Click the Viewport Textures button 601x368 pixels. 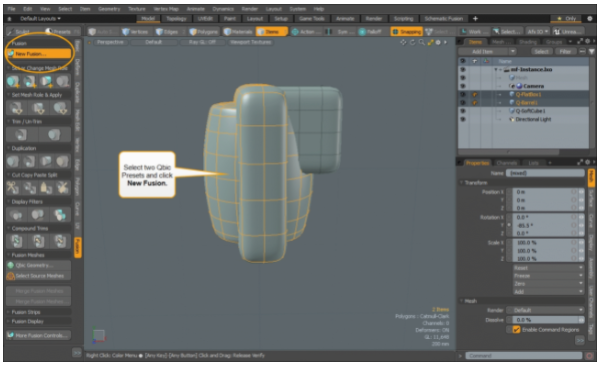[x=250, y=42]
